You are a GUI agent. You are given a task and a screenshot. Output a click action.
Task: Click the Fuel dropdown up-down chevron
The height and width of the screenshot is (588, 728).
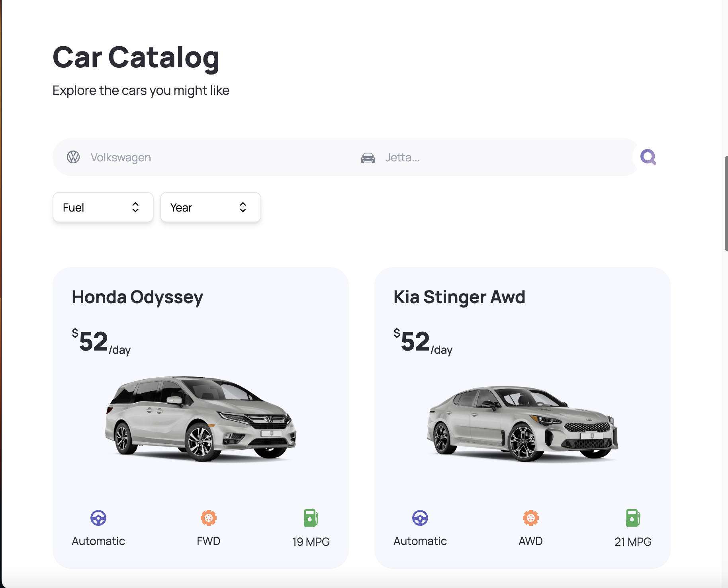135,207
